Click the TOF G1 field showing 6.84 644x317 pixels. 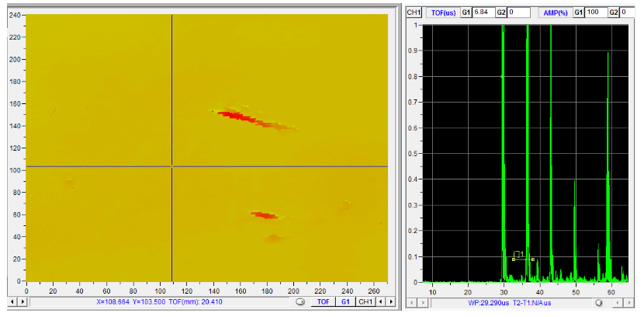[483, 12]
